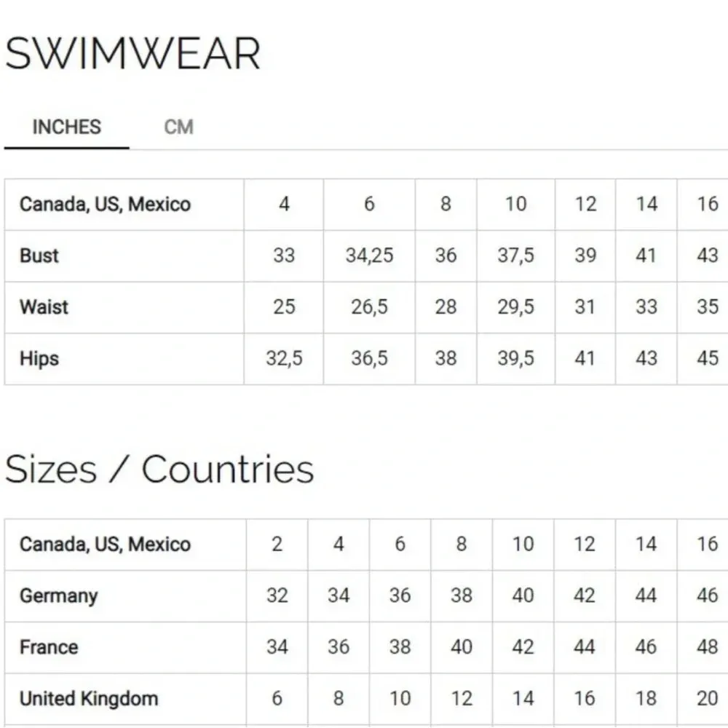The width and height of the screenshot is (728, 728).
Task: Click the France row label
Action: [49, 646]
